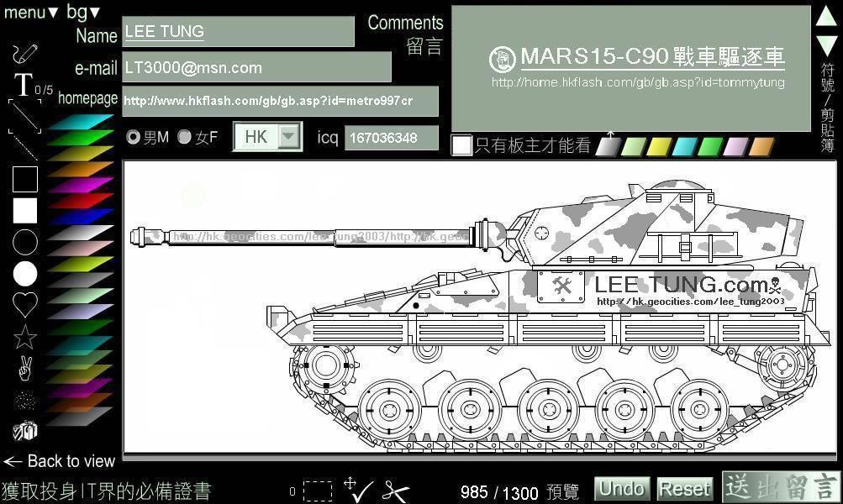Open the menu dropdown
This screenshot has width=843, height=504.
click(30, 12)
